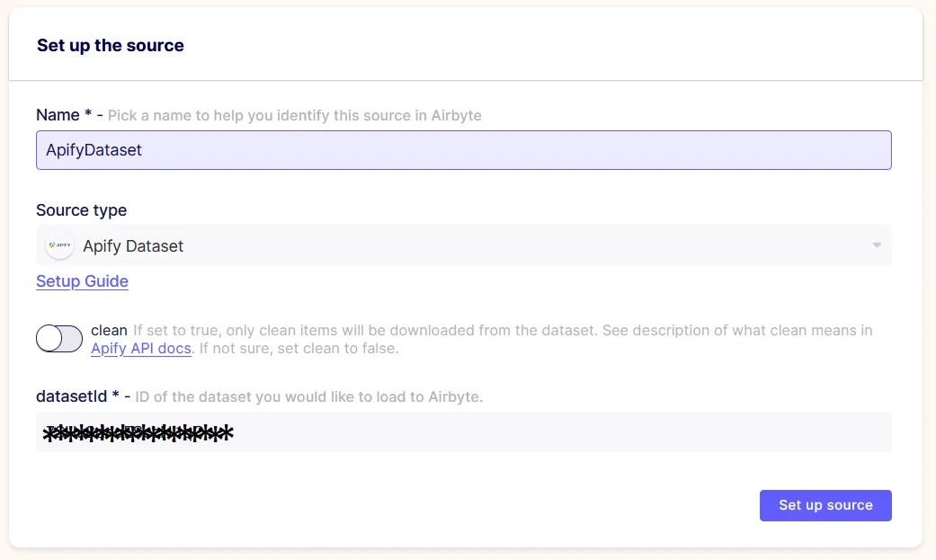Click the "Source type" label
Screen dimensions: 936x560
pyautogui.click(x=81, y=210)
